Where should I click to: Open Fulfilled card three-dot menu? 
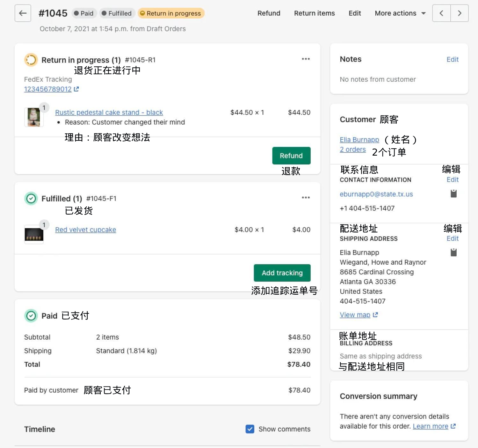tap(306, 197)
